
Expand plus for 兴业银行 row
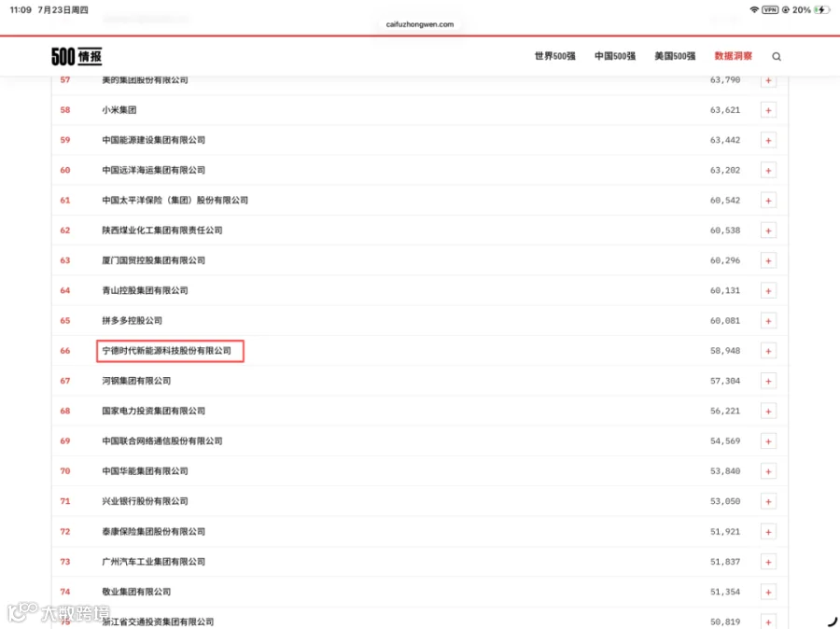768,501
